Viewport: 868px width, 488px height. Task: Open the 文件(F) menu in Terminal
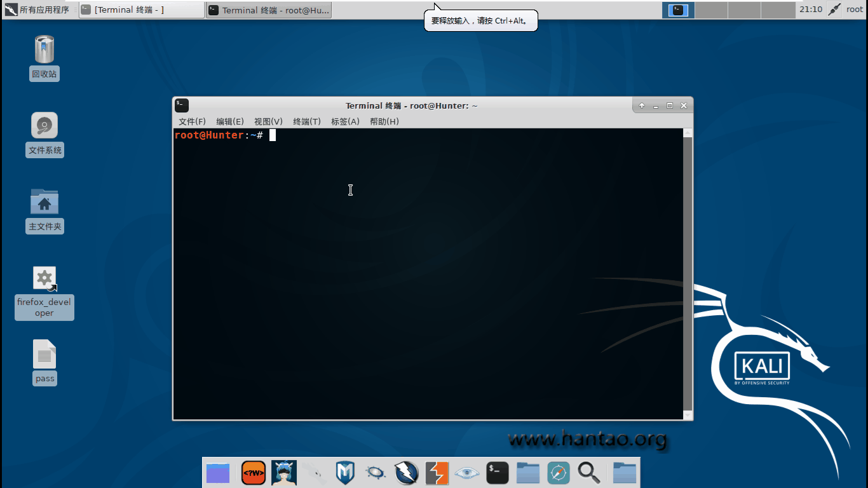(192, 121)
